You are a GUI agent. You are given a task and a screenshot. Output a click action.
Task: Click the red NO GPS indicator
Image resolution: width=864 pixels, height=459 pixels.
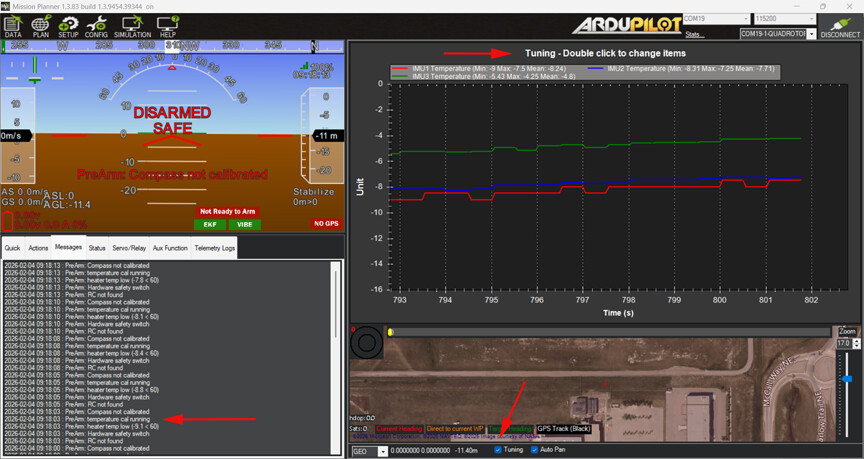[x=326, y=223]
